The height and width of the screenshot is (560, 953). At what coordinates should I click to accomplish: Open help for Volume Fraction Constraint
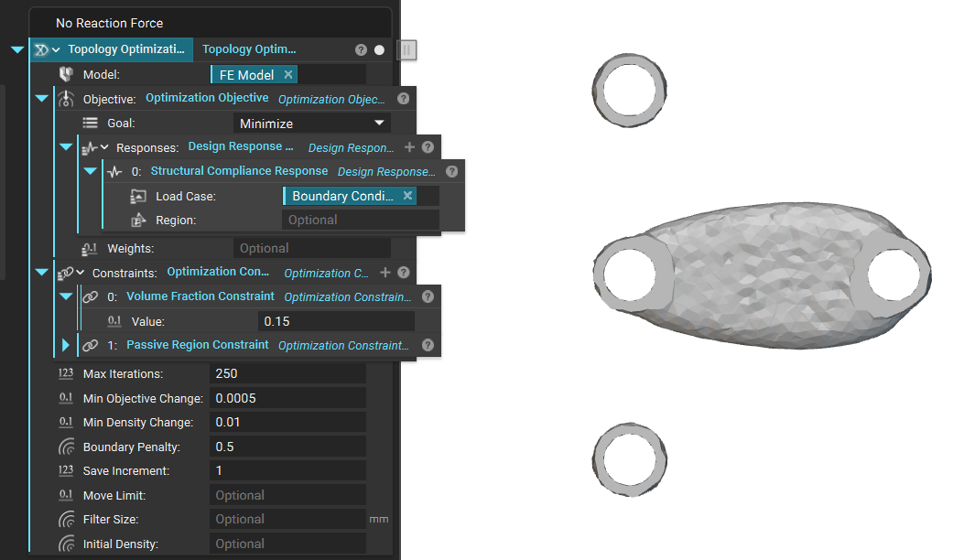pyautogui.click(x=427, y=296)
